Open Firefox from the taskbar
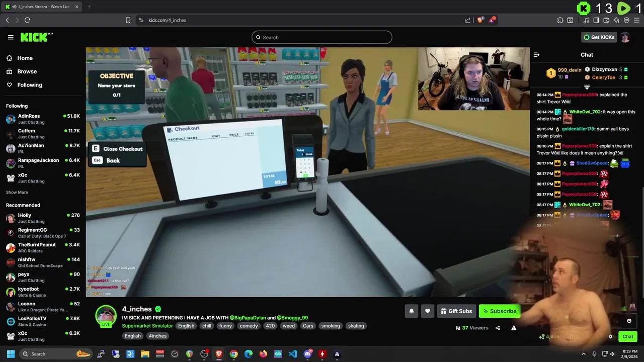Image resolution: width=644 pixels, height=362 pixels. [x=263, y=354]
